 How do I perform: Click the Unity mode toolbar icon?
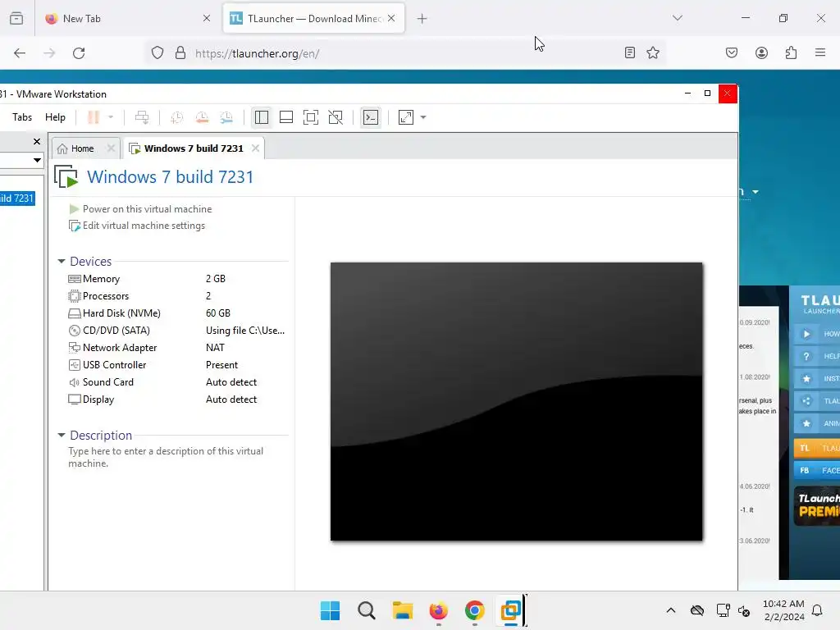(336, 117)
